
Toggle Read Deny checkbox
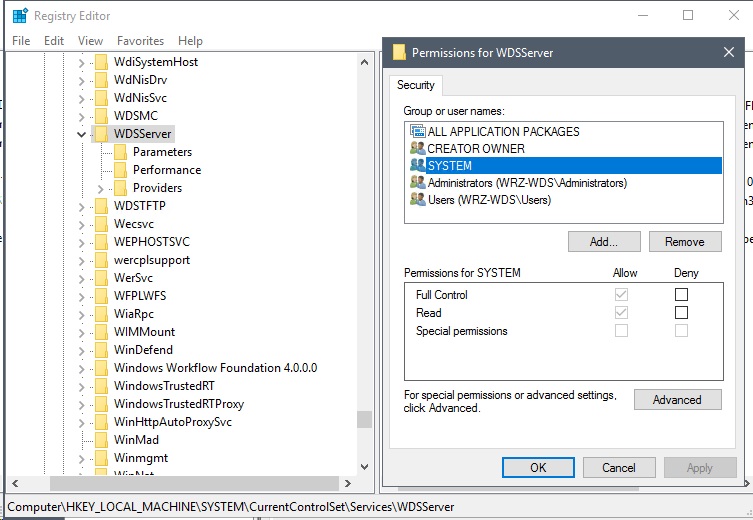tap(681, 313)
